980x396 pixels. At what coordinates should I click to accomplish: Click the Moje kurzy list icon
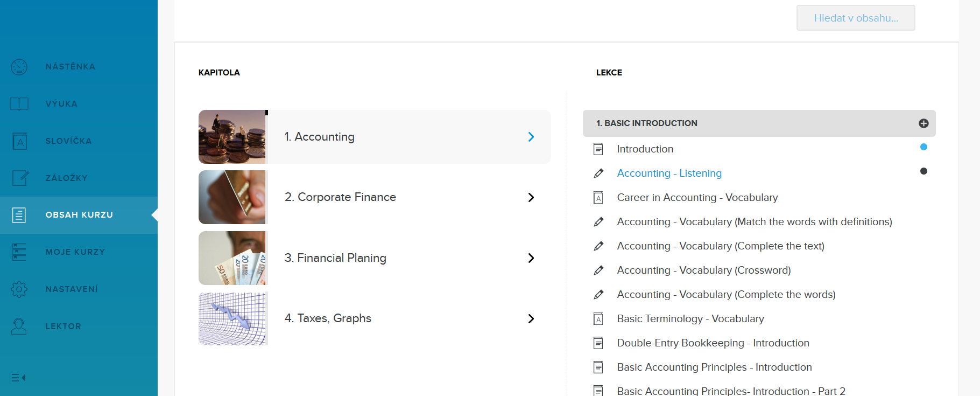[19, 252]
